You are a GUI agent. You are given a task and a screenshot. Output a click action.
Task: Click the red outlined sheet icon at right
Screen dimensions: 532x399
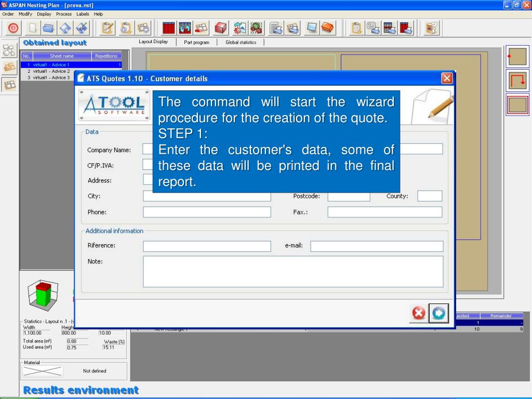point(517,105)
